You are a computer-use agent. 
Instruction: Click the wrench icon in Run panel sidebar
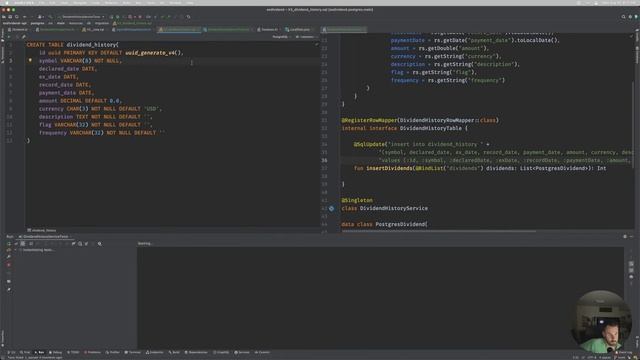9,257
